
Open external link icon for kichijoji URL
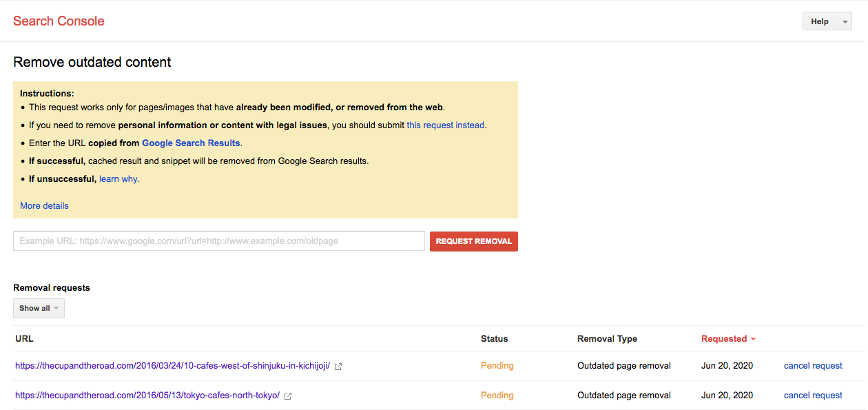338,367
